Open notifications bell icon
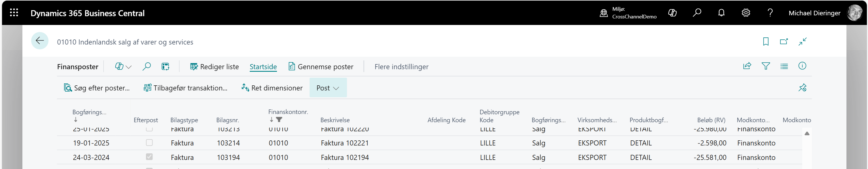 point(721,13)
